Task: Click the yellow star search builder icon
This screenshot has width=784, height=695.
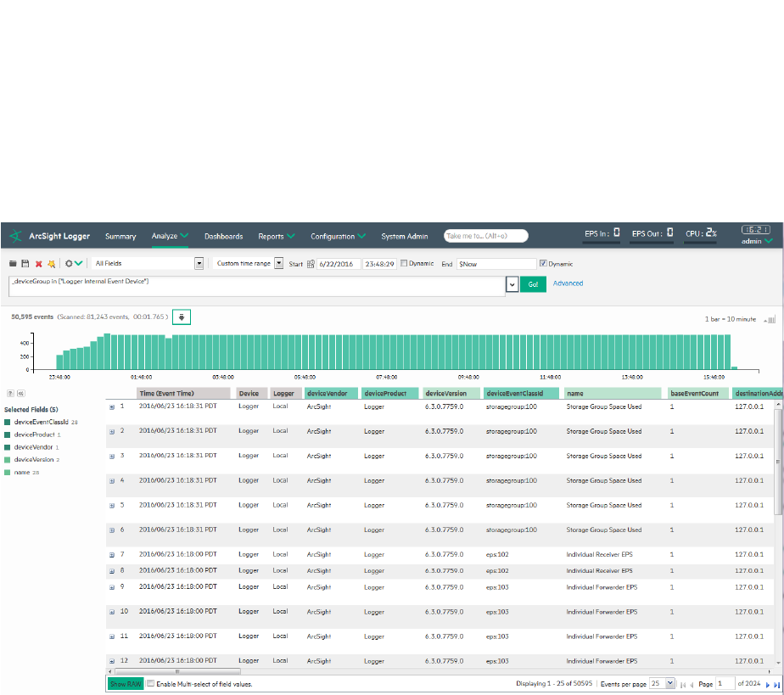Action: tap(51, 264)
